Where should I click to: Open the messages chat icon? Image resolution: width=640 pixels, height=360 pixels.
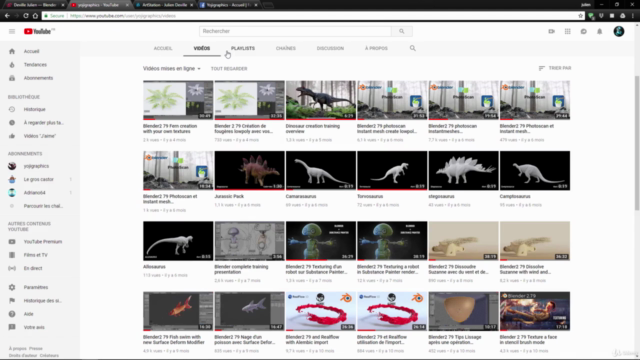[x=584, y=31]
